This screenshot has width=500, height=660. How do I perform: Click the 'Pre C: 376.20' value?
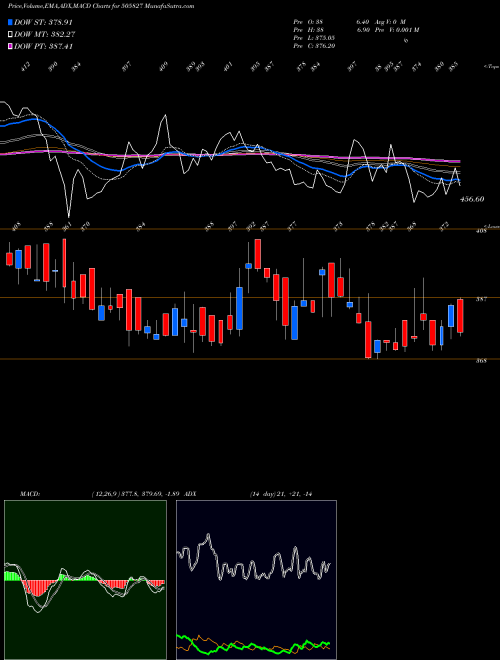pos(314,46)
